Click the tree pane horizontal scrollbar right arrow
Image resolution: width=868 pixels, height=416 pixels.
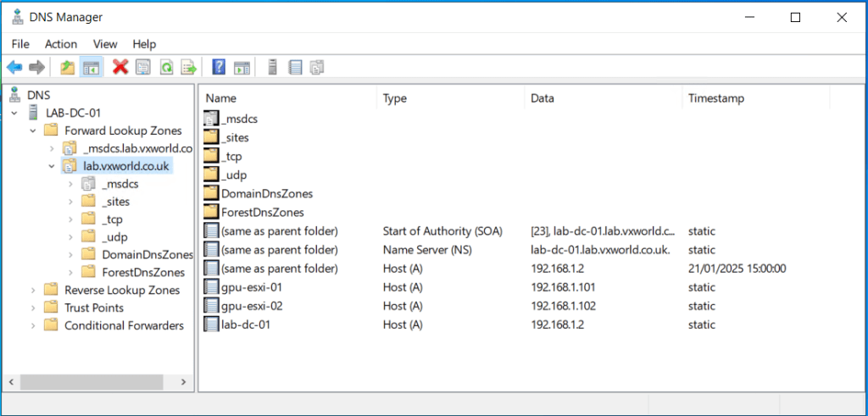tap(185, 384)
